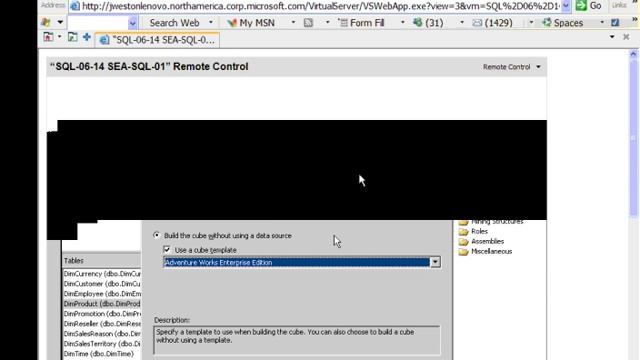640x360 pixels.
Task: Open the search box dropdown arrow
Action: pos(132,23)
